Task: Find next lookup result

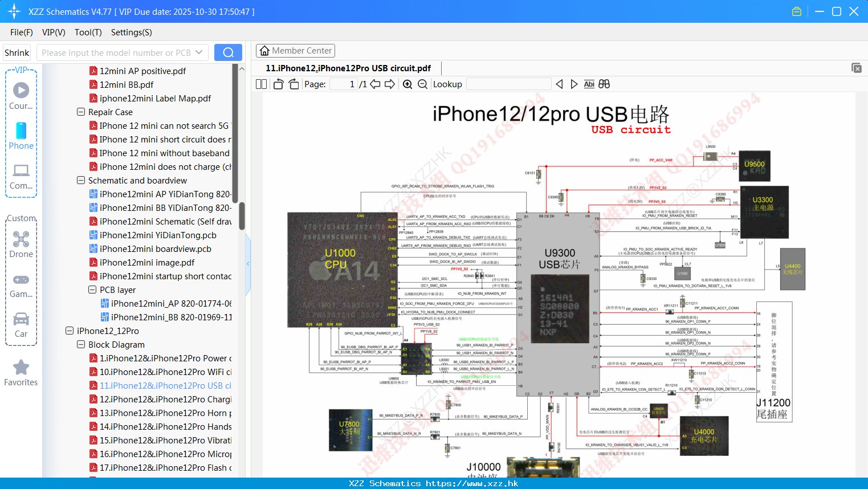Action: (574, 84)
